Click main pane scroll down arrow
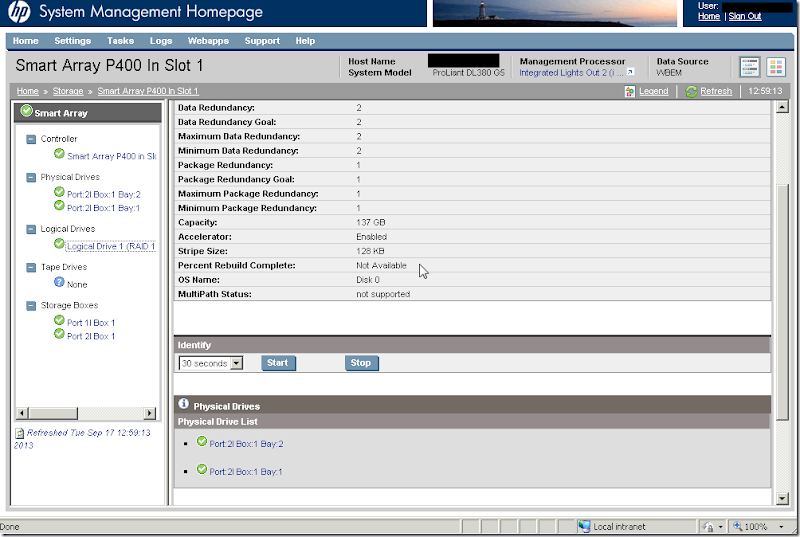The height and width of the screenshot is (537, 800). [782, 499]
